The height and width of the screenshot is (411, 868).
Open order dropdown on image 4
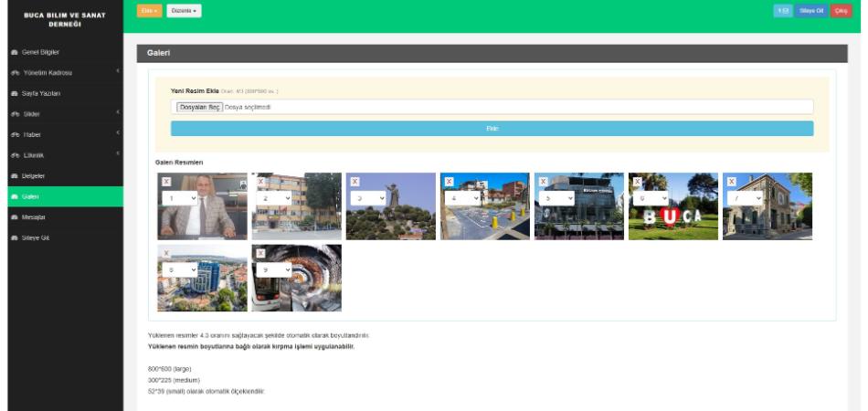[462, 198]
